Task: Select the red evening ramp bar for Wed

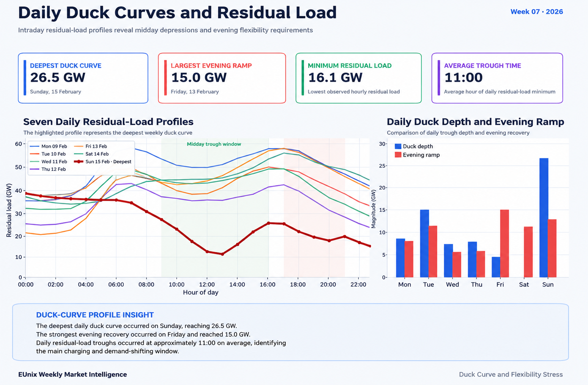Action: click(457, 265)
